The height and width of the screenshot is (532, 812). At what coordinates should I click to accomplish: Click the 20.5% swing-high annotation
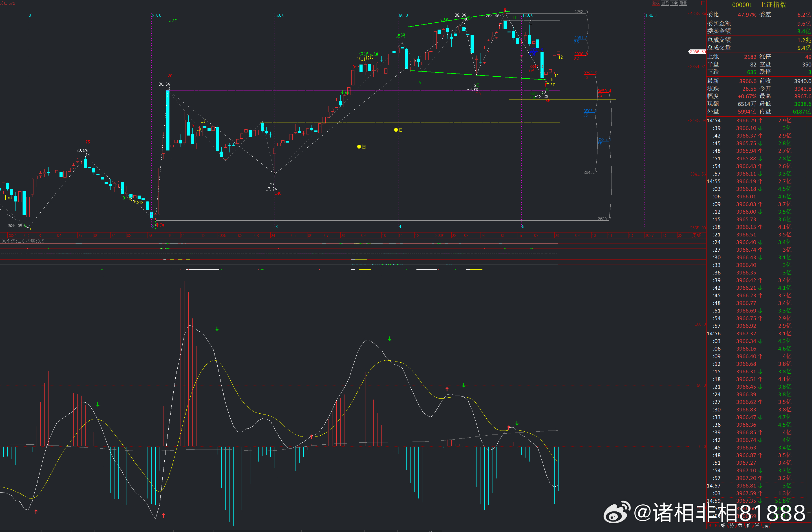point(82,150)
